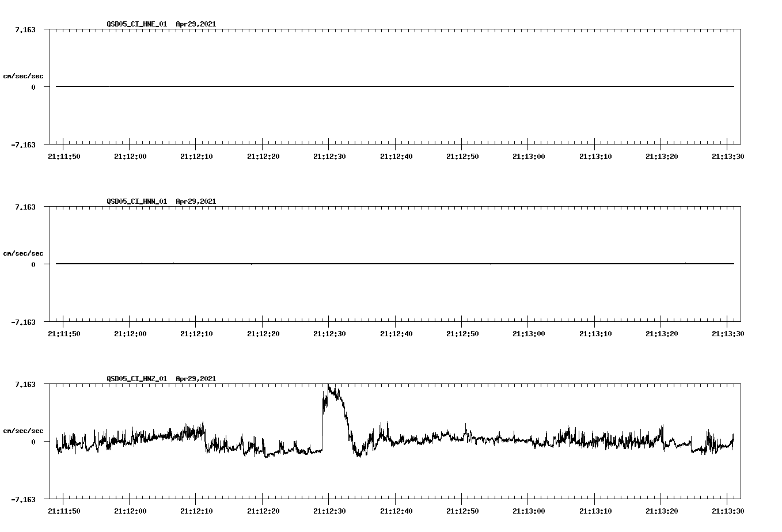Click the cm/sec/sec unit label on HNE plot
Image resolution: width=782 pixels, height=532 pixels.
coord(24,75)
